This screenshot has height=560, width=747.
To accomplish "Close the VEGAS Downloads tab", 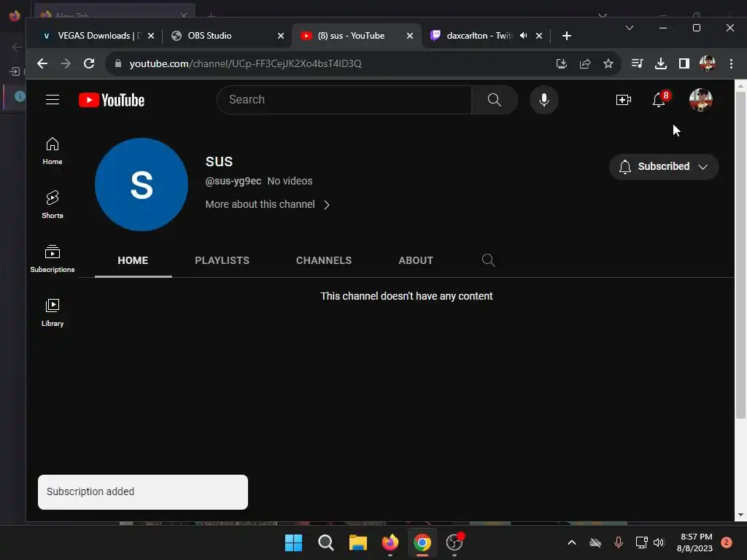I will click(x=150, y=36).
